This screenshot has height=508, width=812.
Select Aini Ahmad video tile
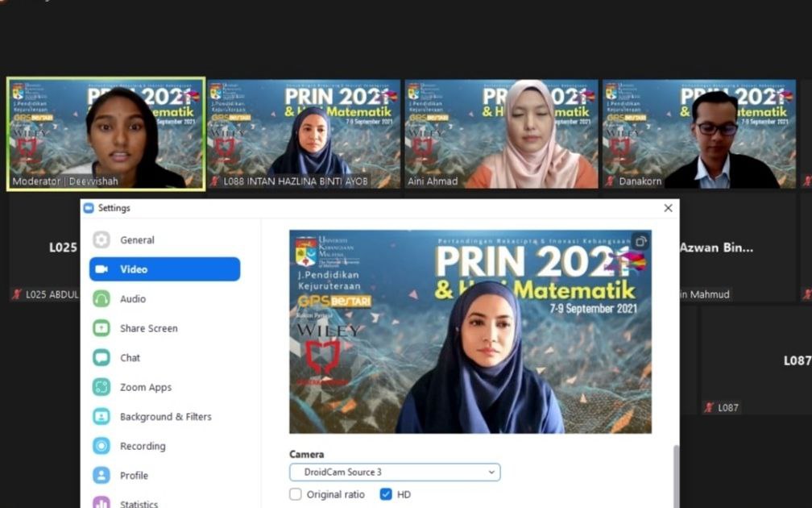coord(501,134)
